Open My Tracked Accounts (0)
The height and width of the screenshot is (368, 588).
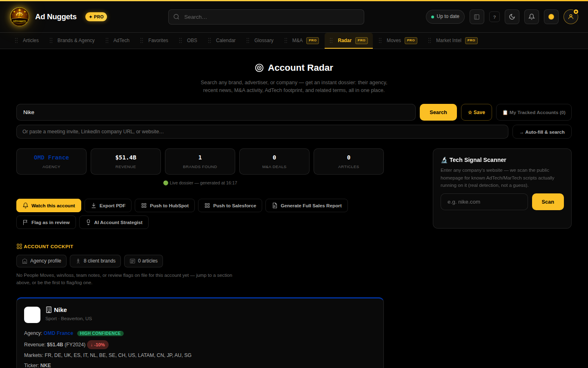click(534, 112)
